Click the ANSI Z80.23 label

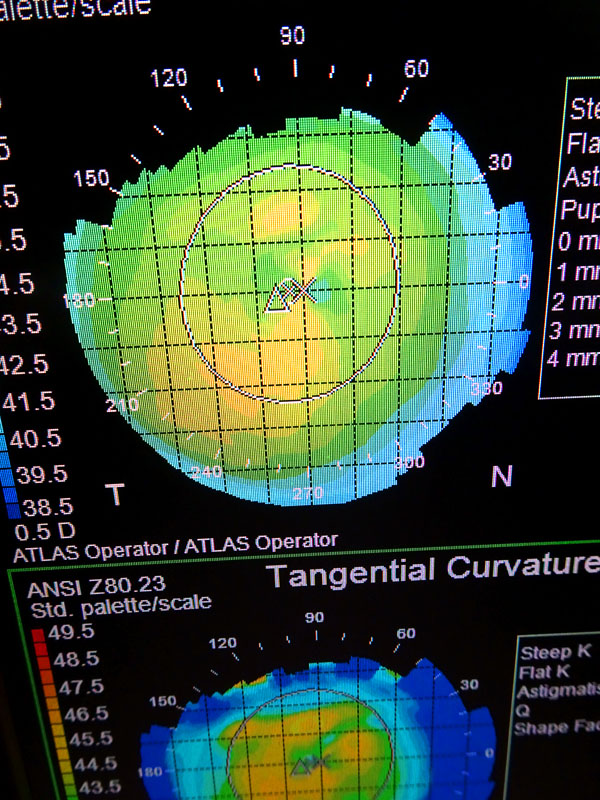(x=96, y=587)
